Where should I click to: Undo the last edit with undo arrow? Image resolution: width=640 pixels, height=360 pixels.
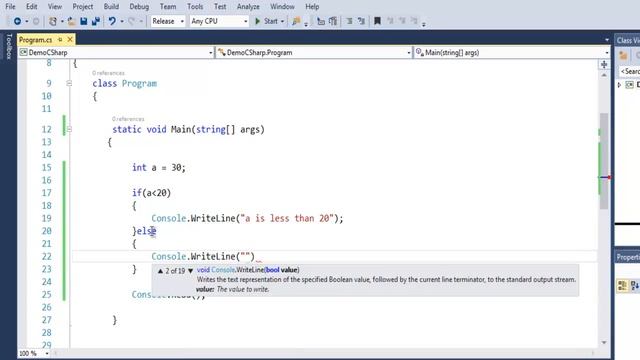tap(112, 21)
